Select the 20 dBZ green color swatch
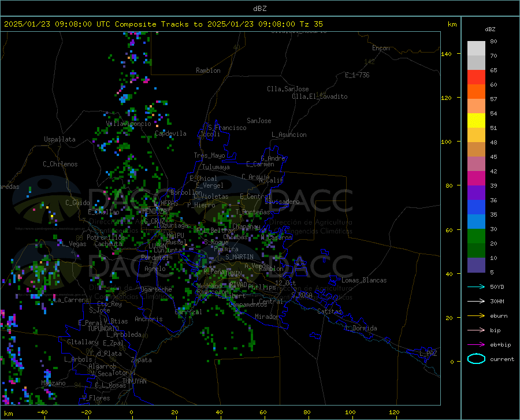The width and height of the screenshot is (520, 420). click(476, 236)
